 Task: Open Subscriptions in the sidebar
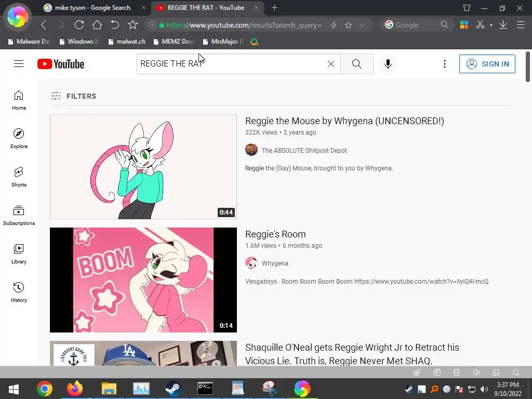click(x=19, y=216)
